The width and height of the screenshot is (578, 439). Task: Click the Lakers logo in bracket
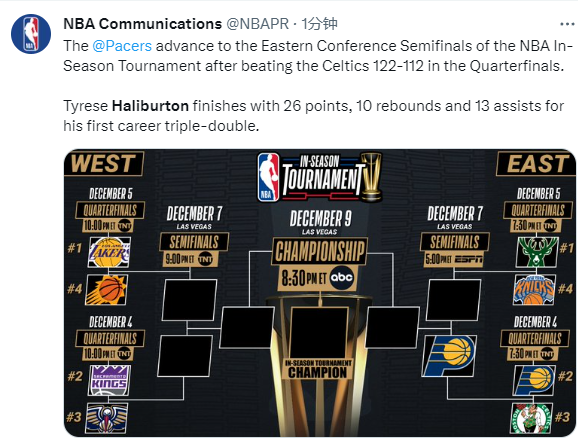click(109, 252)
